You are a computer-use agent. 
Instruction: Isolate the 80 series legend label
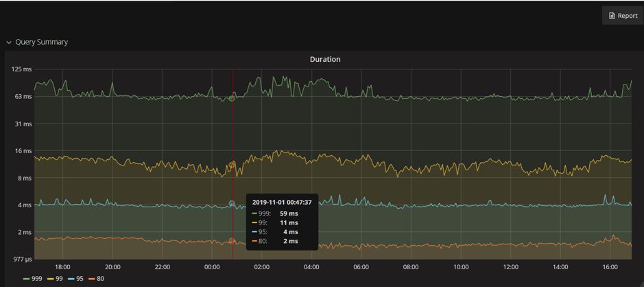100,279
